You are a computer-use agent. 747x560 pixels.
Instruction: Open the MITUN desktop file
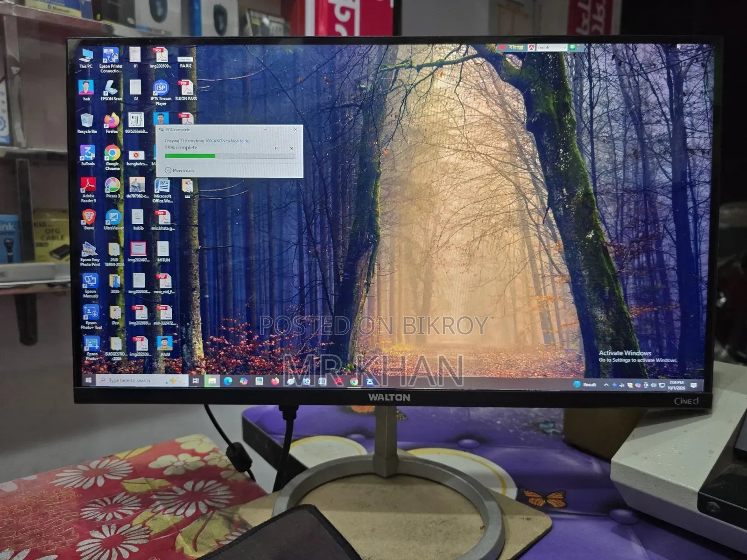click(163, 252)
